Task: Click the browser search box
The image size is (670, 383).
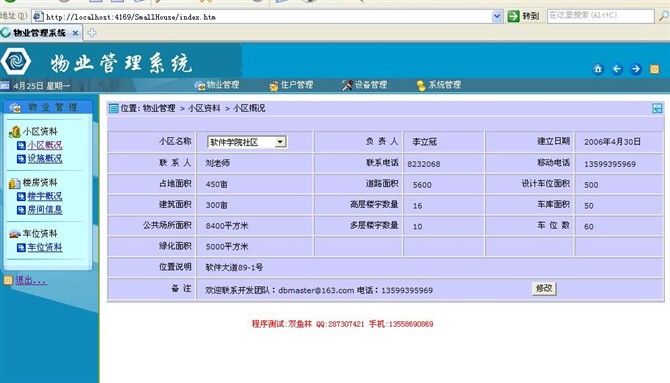Action: tap(600, 16)
